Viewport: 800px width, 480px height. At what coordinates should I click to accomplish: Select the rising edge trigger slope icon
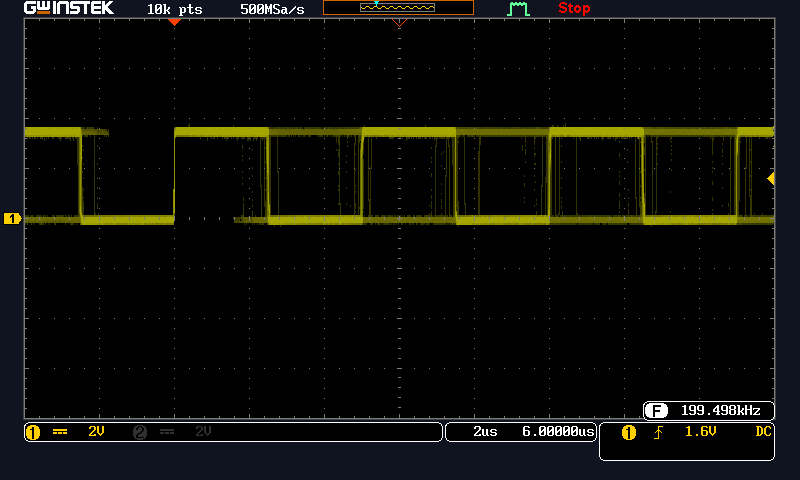pyautogui.click(x=658, y=432)
